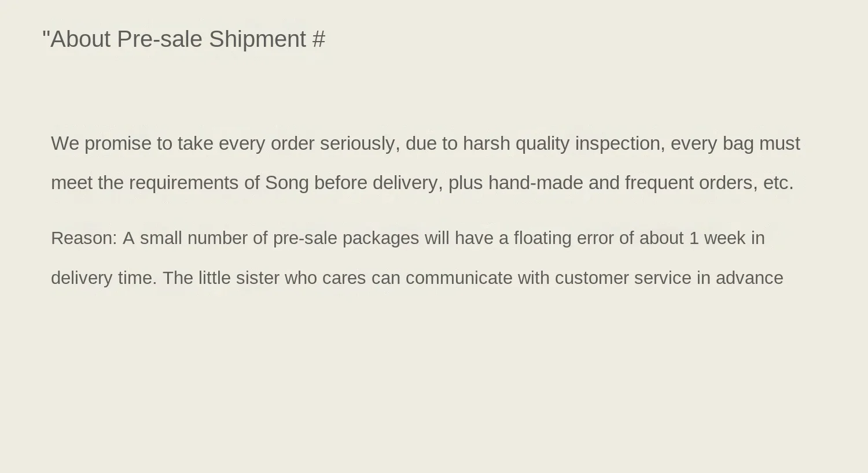Click the word "seriously" in the first line
This screenshot has width=868, height=473.
(359, 143)
